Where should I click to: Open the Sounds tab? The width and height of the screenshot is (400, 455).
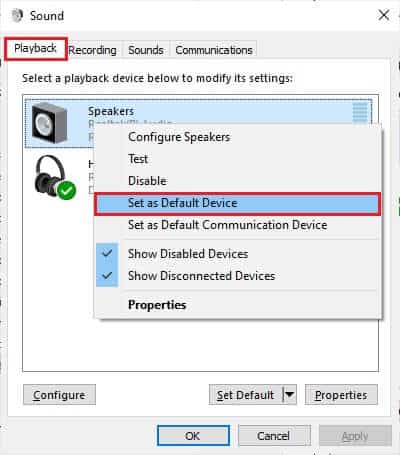tap(146, 50)
